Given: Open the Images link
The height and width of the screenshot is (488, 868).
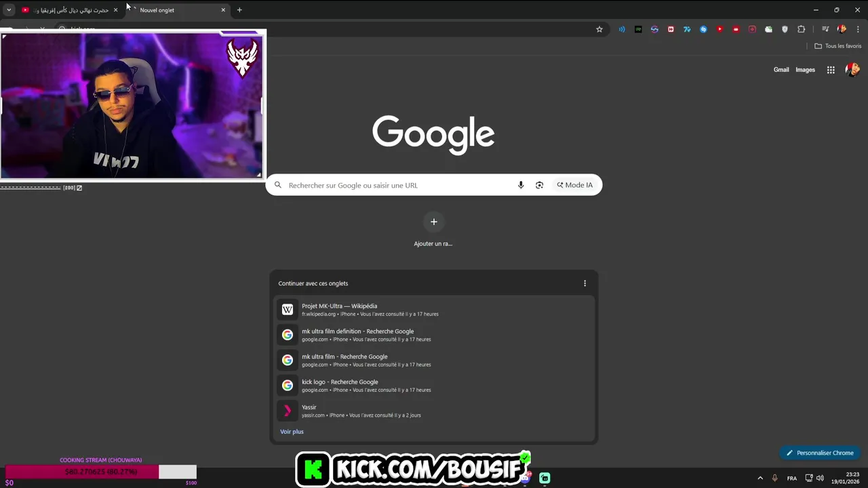Looking at the screenshot, I should [x=805, y=70].
